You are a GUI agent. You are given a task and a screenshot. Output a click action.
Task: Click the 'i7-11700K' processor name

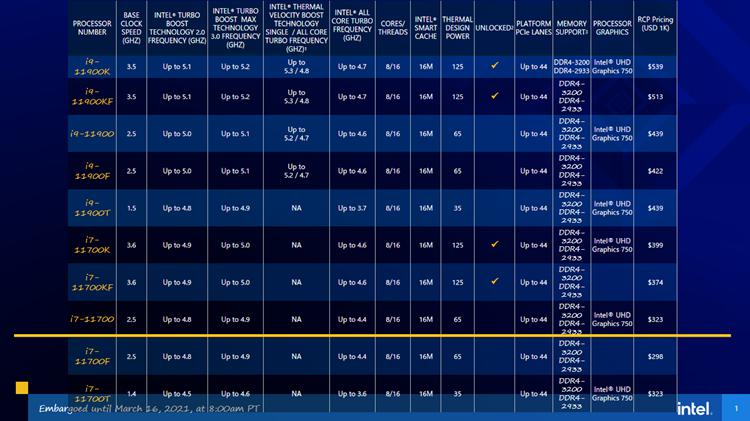click(92, 245)
